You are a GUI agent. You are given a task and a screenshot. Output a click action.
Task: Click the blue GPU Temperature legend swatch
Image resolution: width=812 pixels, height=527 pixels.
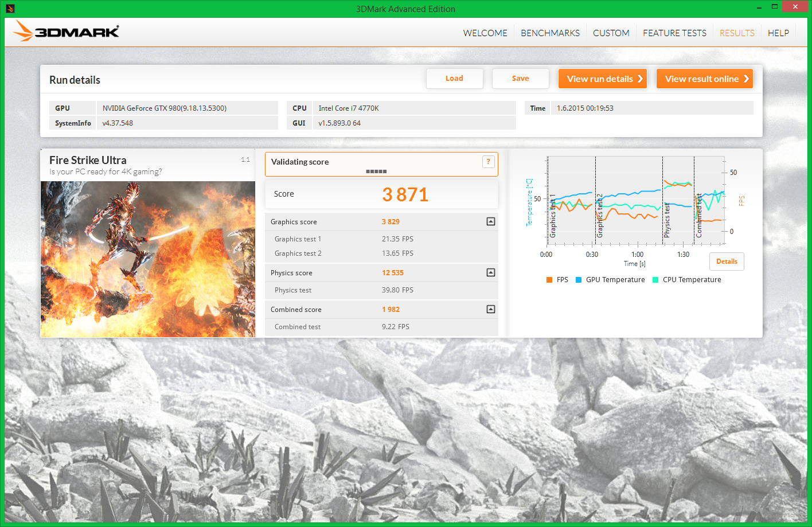pyautogui.click(x=579, y=280)
